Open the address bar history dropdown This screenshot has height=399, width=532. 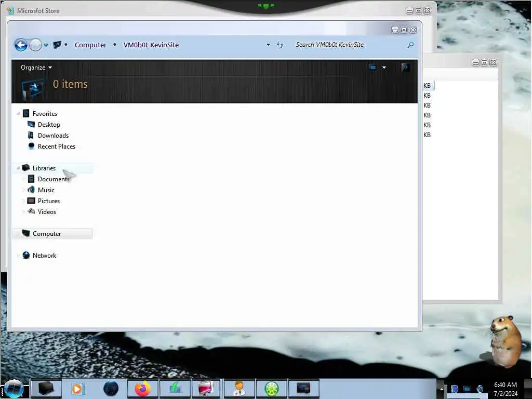click(x=268, y=45)
